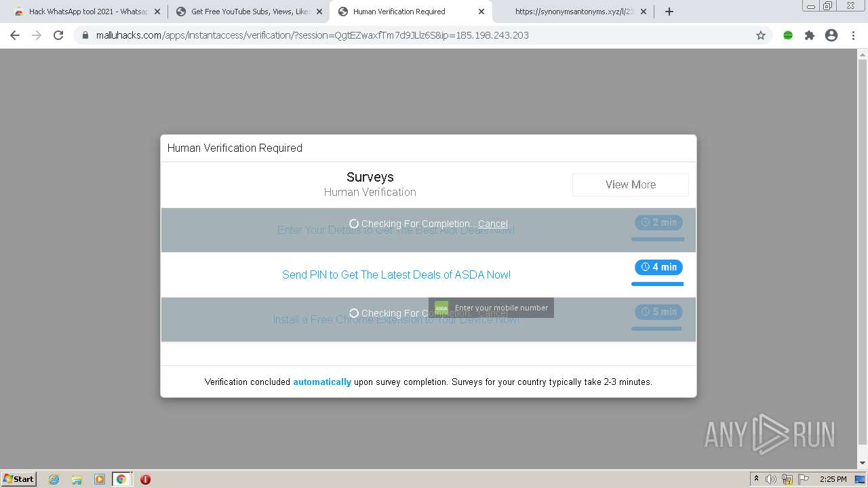This screenshot has width=868, height=488.
Task: Launch Internet Explorer from taskbar
Action: click(x=54, y=479)
